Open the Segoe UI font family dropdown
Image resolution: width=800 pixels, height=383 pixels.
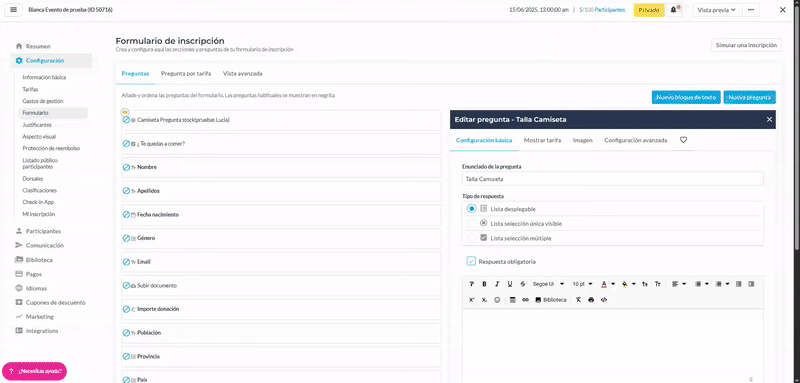(548, 284)
